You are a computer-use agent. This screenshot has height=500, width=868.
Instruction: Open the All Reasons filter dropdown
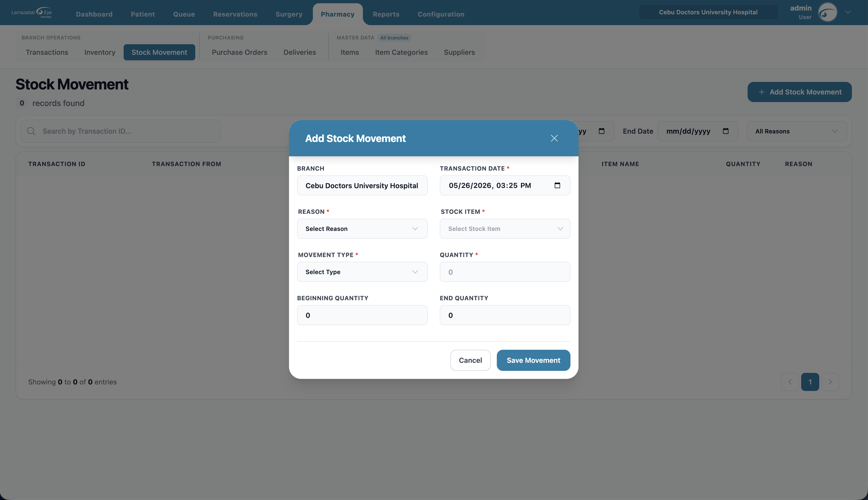click(797, 131)
